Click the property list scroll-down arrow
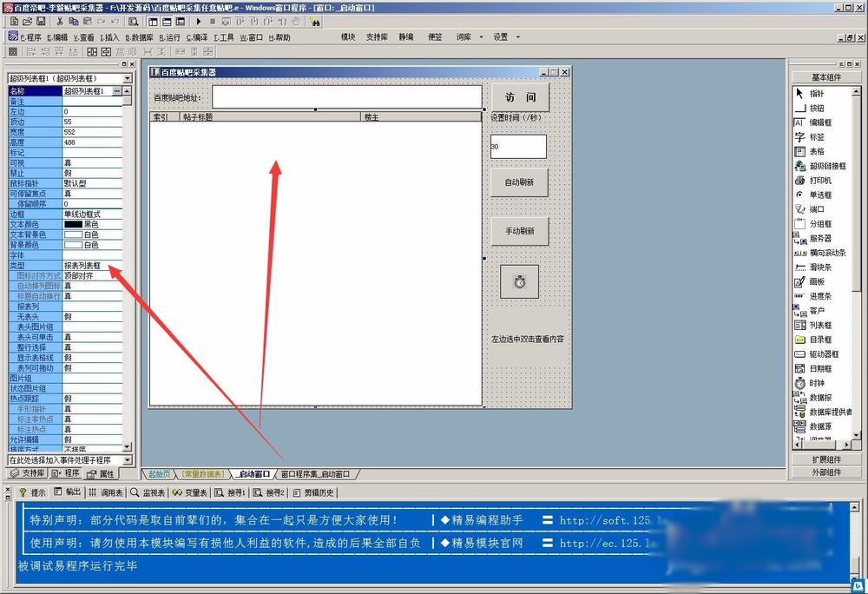 128,446
